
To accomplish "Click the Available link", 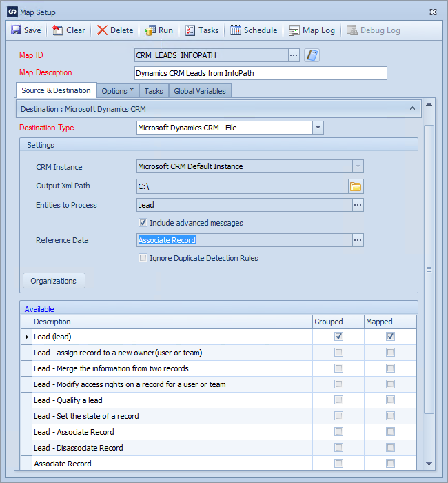I will click(x=40, y=309).
